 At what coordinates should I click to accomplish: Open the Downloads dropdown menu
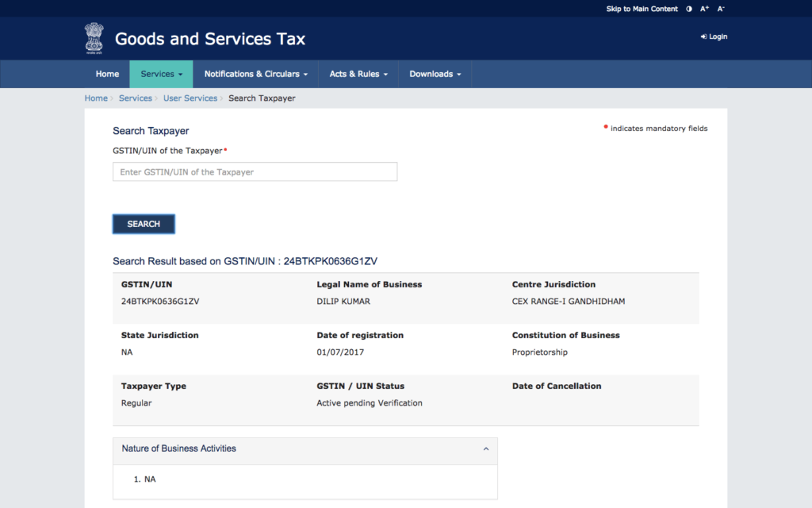point(435,74)
